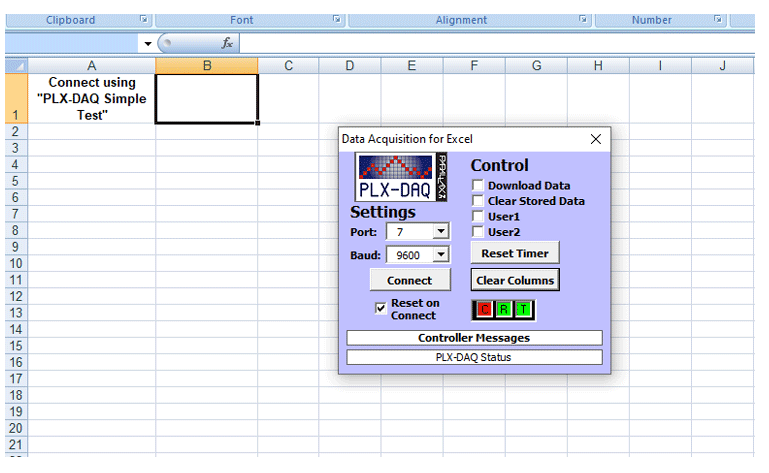
Task: Click the green T indicator light
Action: pyautogui.click(x=523, y=310)
